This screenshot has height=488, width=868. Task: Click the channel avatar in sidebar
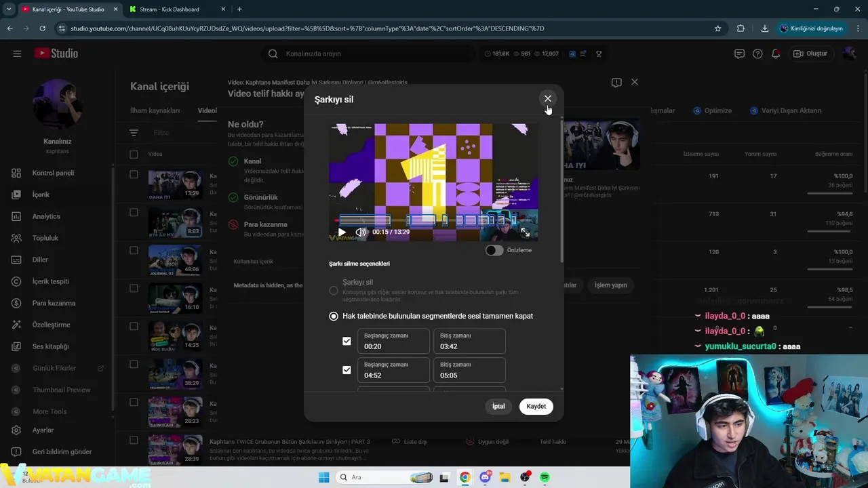point(58,104)
